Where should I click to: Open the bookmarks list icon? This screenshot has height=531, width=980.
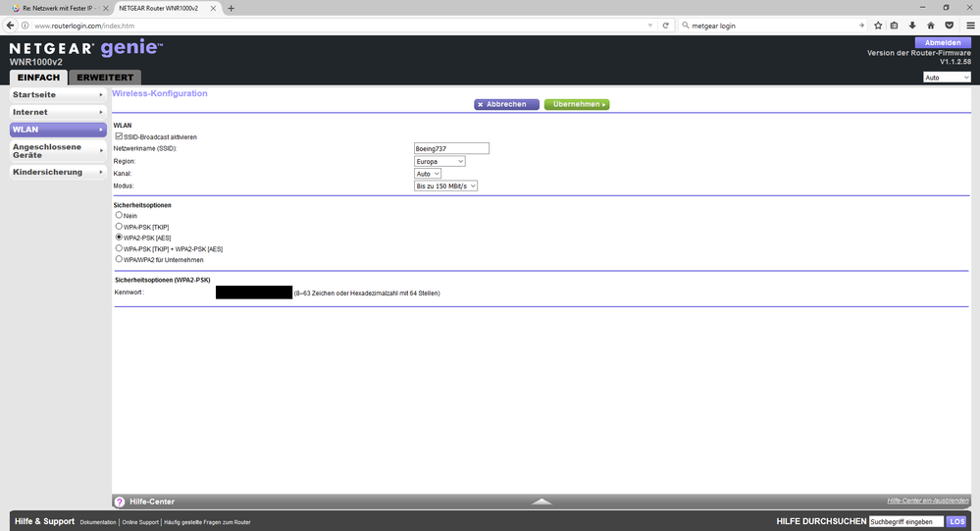pyautogui.click(x=895, y=26)
